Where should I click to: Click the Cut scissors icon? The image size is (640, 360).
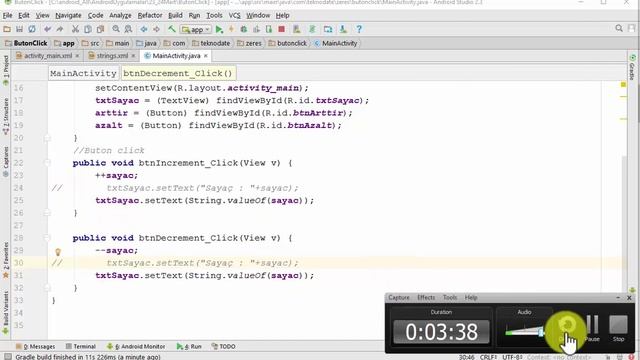tap(75, 29)
